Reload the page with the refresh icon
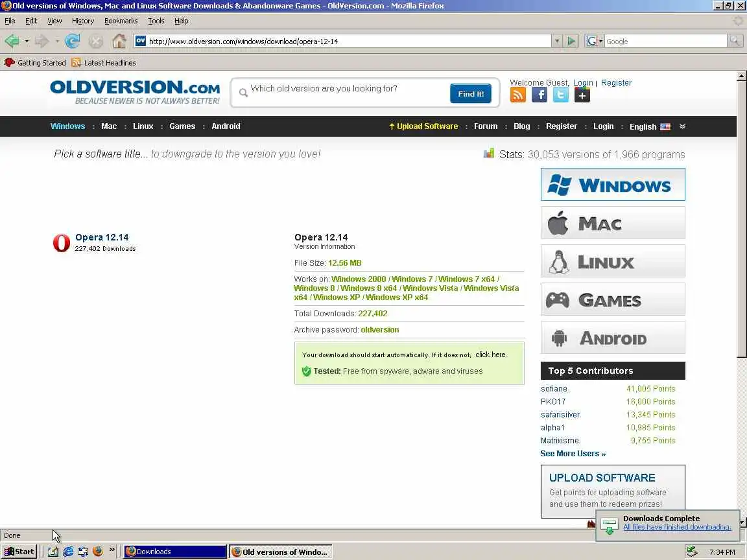Screen dimensions: 747x560 pyautogui.click(x=73, y=41)
